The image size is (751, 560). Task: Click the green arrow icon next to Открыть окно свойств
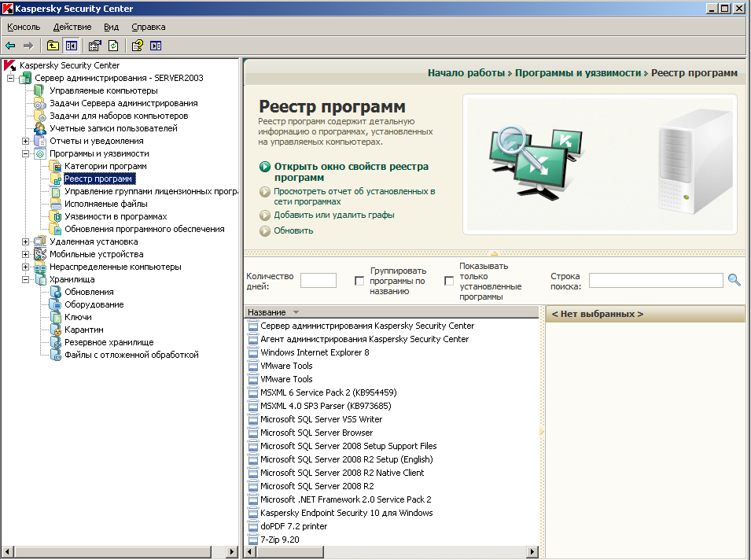pos(265,167)
